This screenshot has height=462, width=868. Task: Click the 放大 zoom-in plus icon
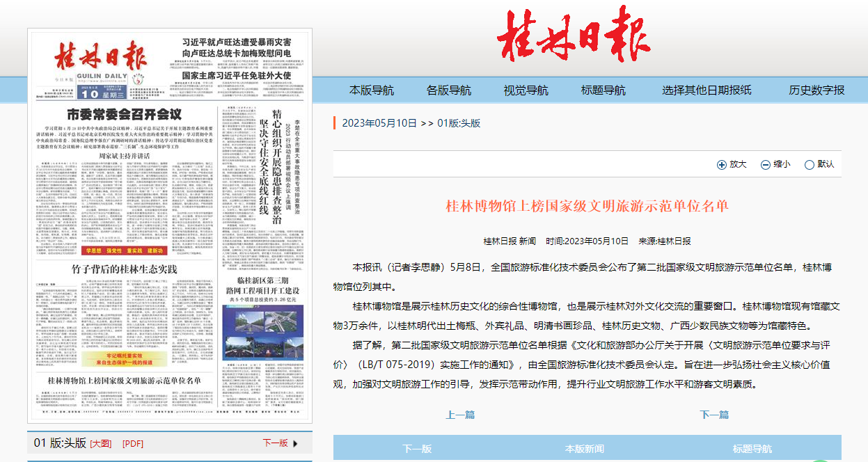pyautogui.click(x=721, y=165)
